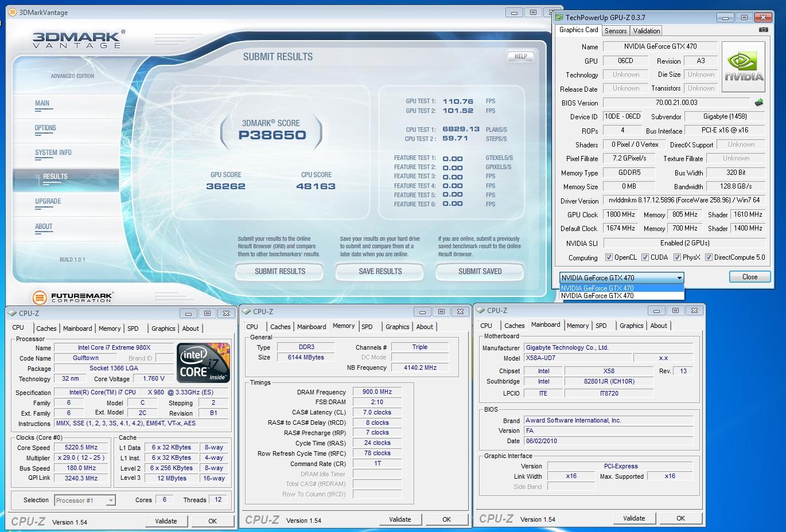Screen dimensions: 786x532
Task: Select the second GeForce GTX 470 list entry
Action: click(622, 296)
